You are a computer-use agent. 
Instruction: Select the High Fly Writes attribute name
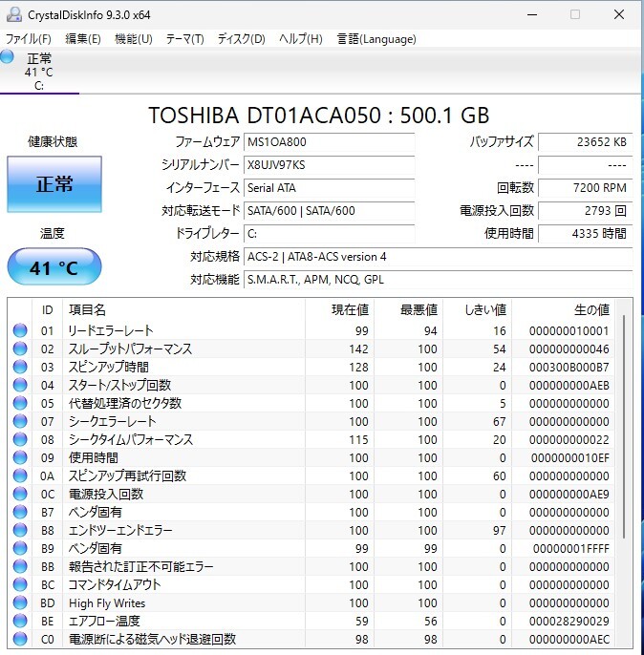(107, 602)
